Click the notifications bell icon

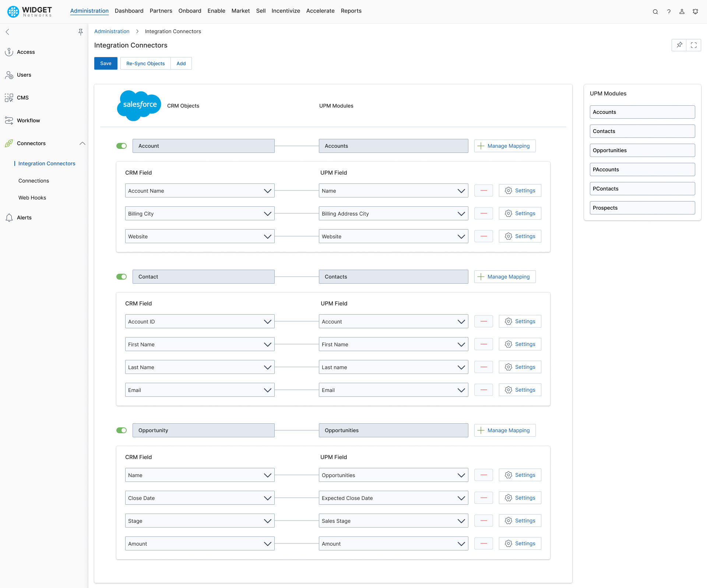(695, 11)
